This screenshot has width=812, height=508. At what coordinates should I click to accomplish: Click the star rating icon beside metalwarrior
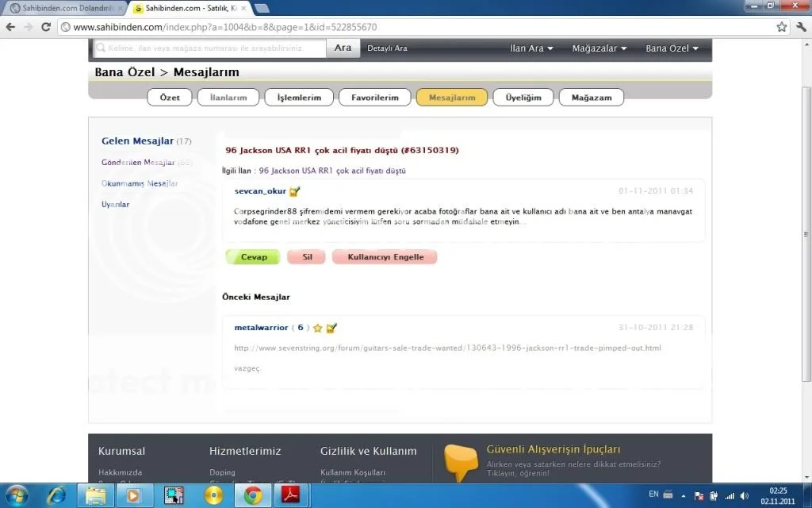317,327
